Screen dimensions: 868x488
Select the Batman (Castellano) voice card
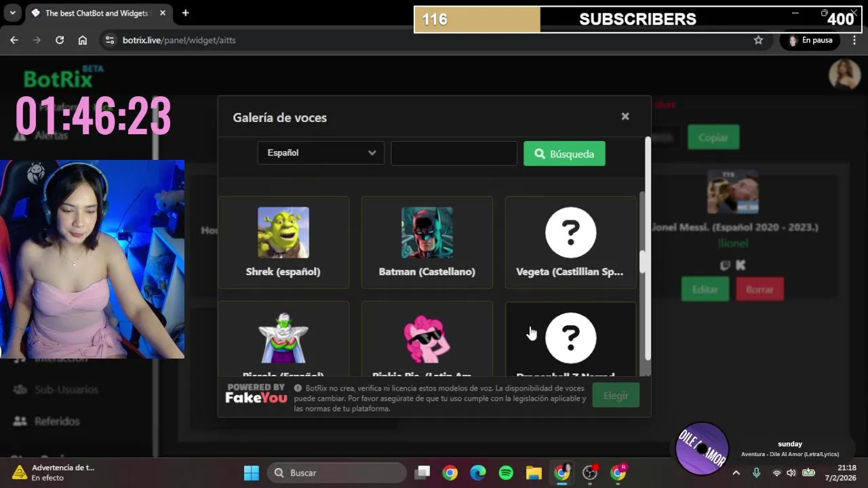427,242
